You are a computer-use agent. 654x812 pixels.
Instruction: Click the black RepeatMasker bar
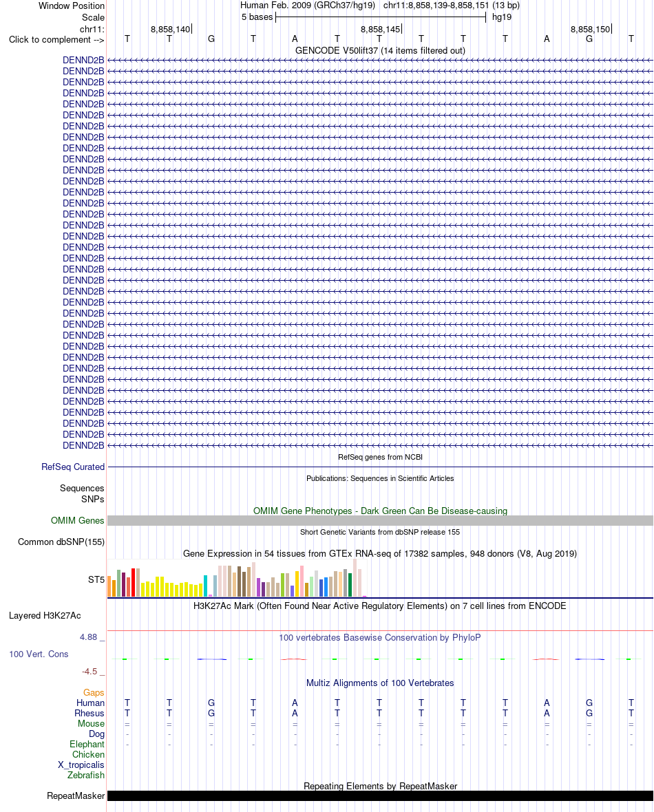point(380,796)
